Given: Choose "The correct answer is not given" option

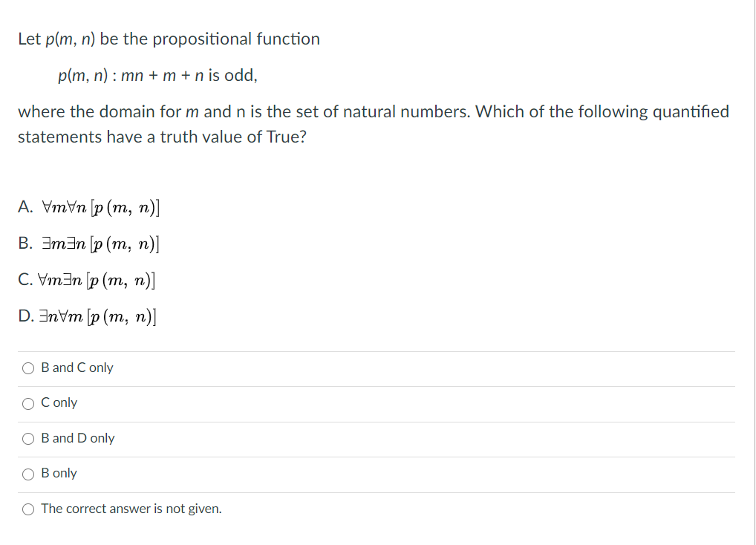Looking at the screenshot, I should click(27, 509).
